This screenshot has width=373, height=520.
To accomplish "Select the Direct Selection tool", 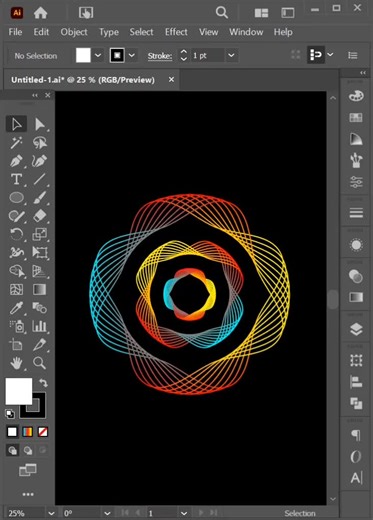I will [x=40, y=124].
